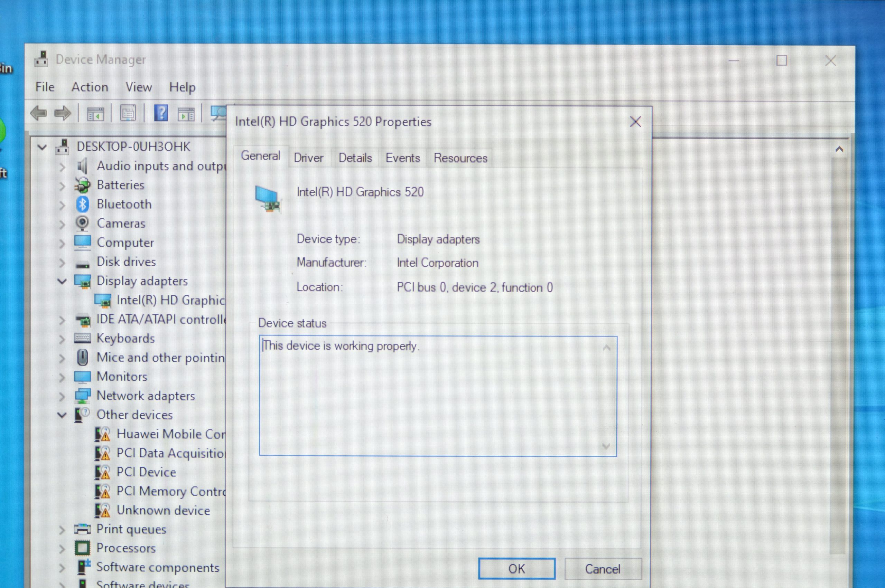Click the Scan for hardware changes icon
The image size is (885, 588).
[219, 113]
